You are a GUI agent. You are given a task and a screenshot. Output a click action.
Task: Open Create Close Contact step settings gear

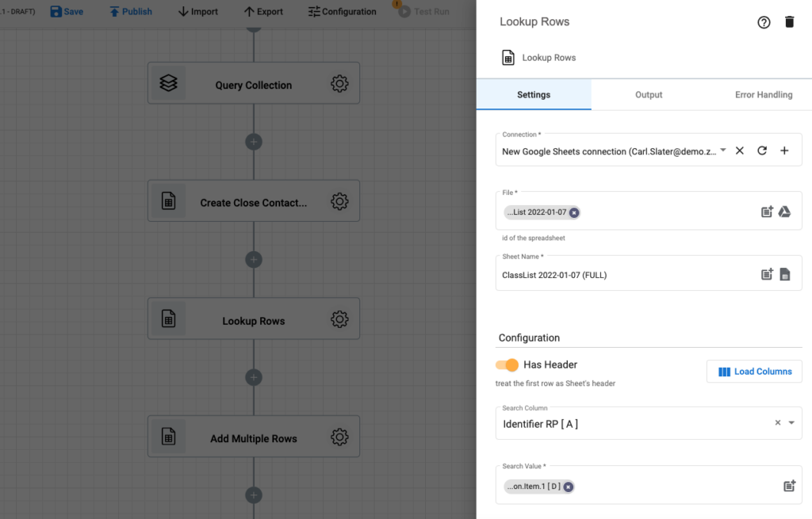(x=339, y=201)
